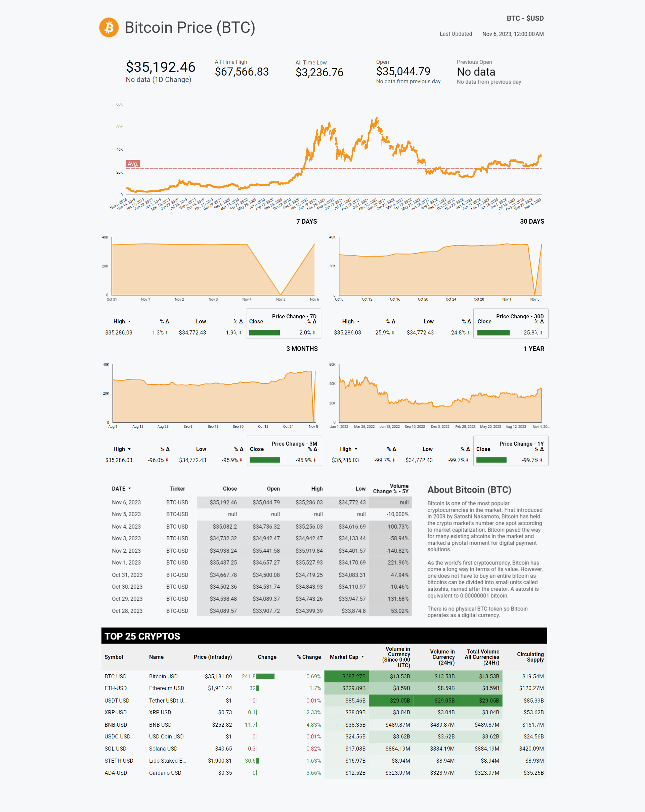This screenshot has height=812, width=645.
Task: Sort 7 Days table by High column arrow
Action: [129, 322]
